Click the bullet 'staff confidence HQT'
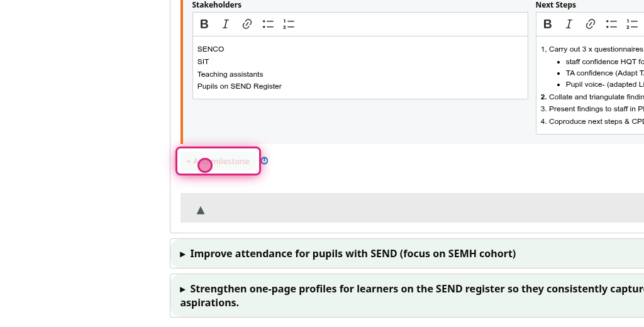 coord(604,62)
